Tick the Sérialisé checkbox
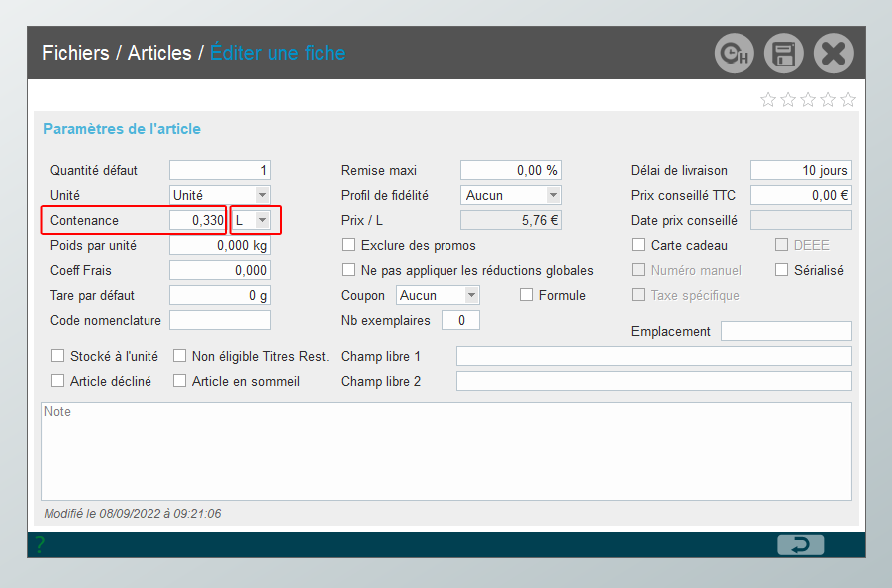 [782, 270]
